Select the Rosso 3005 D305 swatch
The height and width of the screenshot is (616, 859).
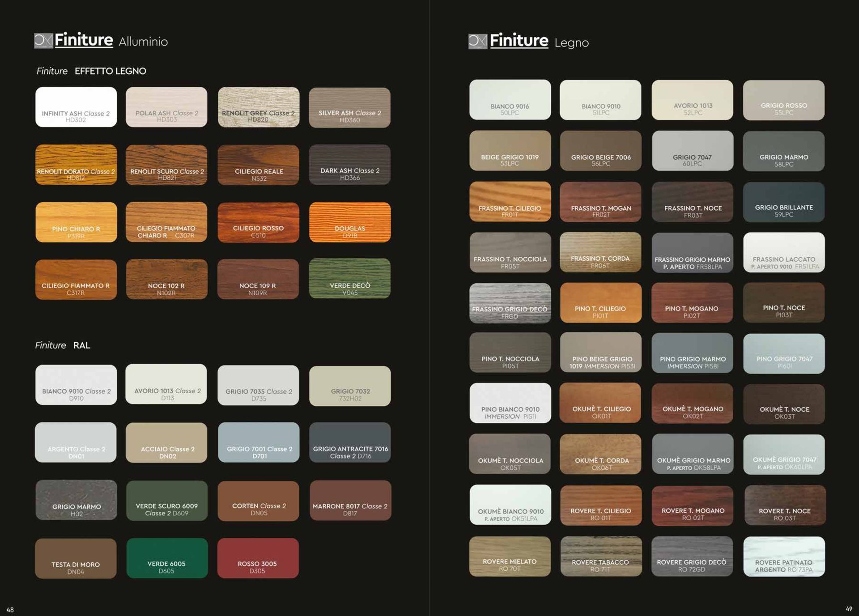(258, 558)
